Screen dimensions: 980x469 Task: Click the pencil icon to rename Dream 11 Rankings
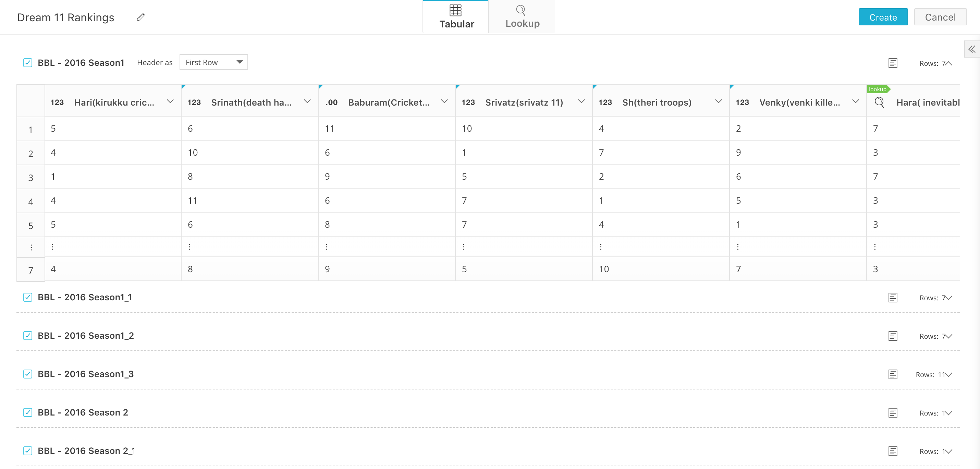[141, 17]
